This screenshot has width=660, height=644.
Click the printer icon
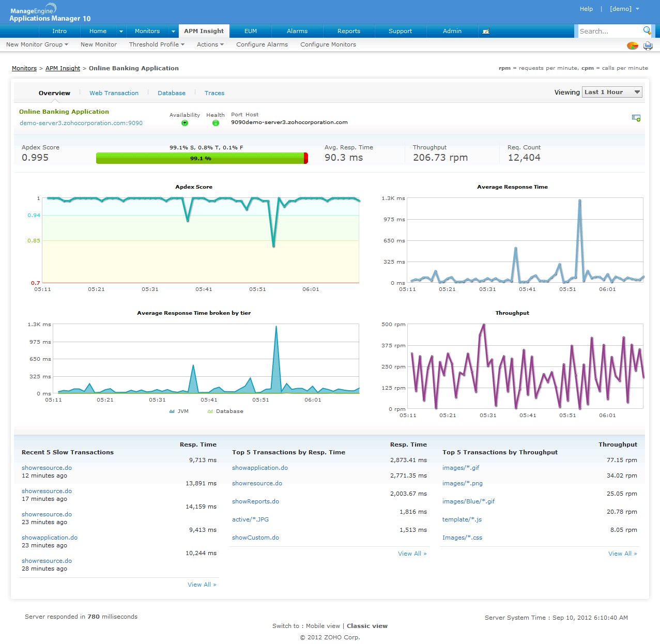pyautogui.click(x=648, y=45)
